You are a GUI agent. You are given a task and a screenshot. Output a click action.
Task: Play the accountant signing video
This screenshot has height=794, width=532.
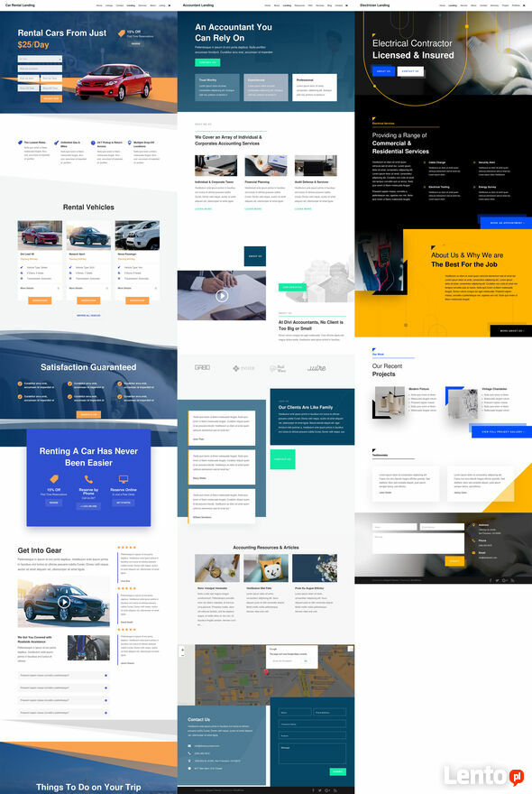222,296
